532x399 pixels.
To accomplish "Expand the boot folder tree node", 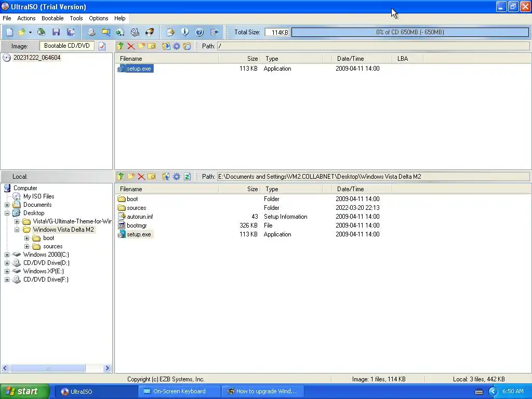I will pos(27,238).
